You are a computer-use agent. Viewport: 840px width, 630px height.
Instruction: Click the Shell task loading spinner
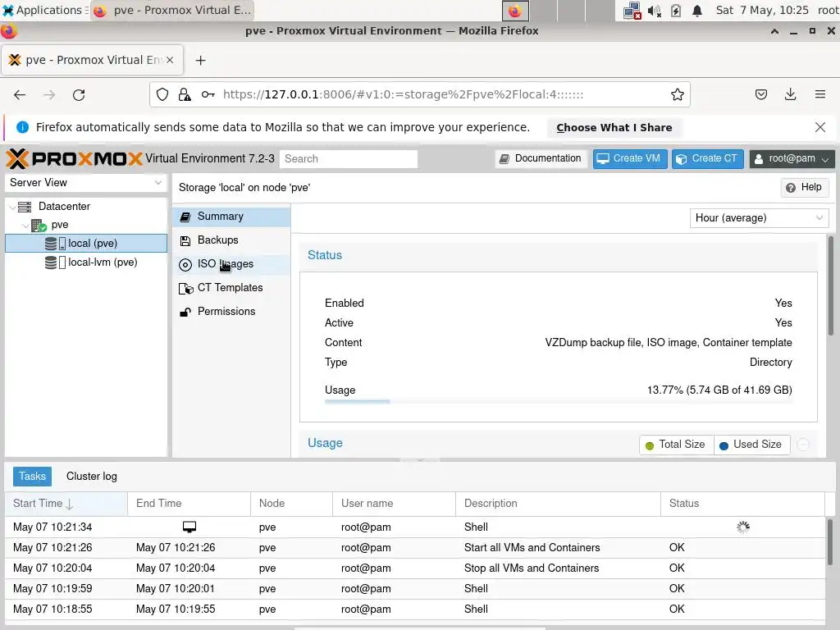(742, 527)
